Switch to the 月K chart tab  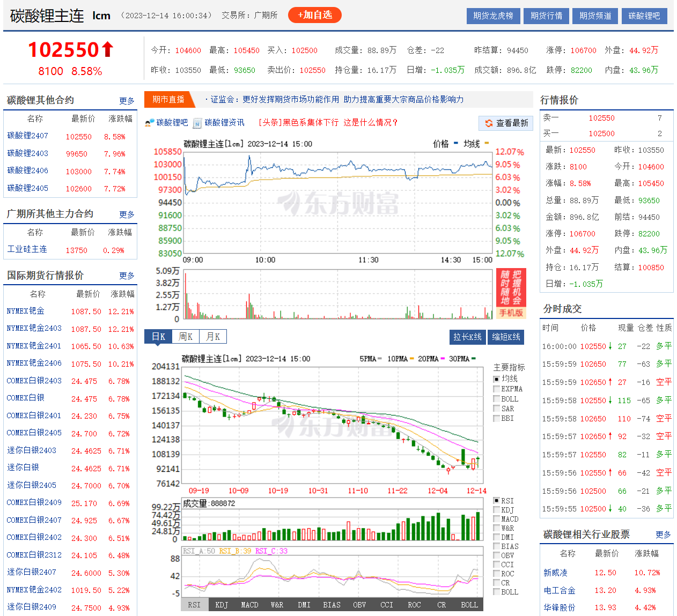213,337
